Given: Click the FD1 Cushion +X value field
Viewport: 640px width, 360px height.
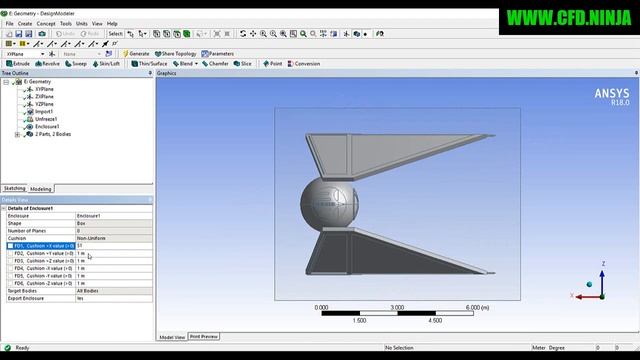Looking at the screenshot, I should tap(114, 246).
